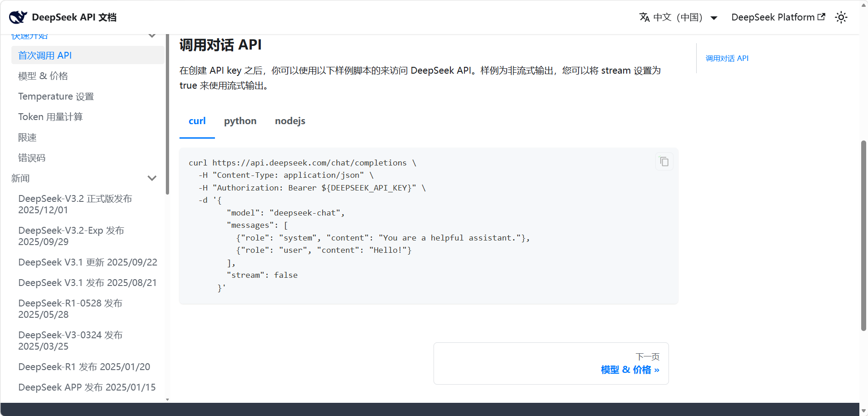Click the "stream": false code line
Viewport: 868px width, 416px height.
pyautogui.click(x=262, y=275)
